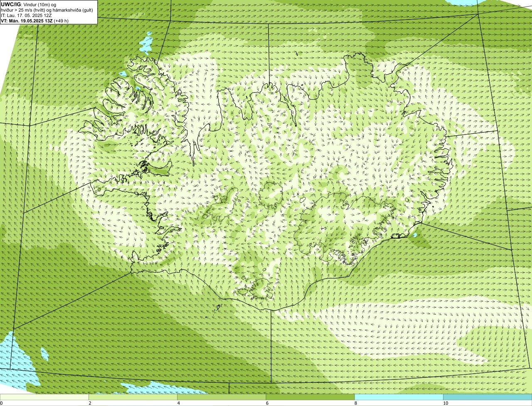Screen dimensions: 532x406
Task: Click the legend scale label "0"
Action: [2, 403]
